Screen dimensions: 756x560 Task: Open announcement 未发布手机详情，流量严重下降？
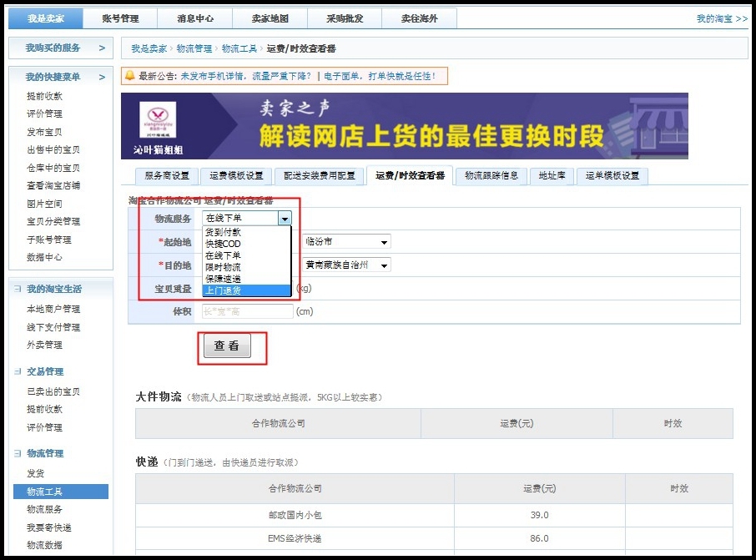point(246,76)
